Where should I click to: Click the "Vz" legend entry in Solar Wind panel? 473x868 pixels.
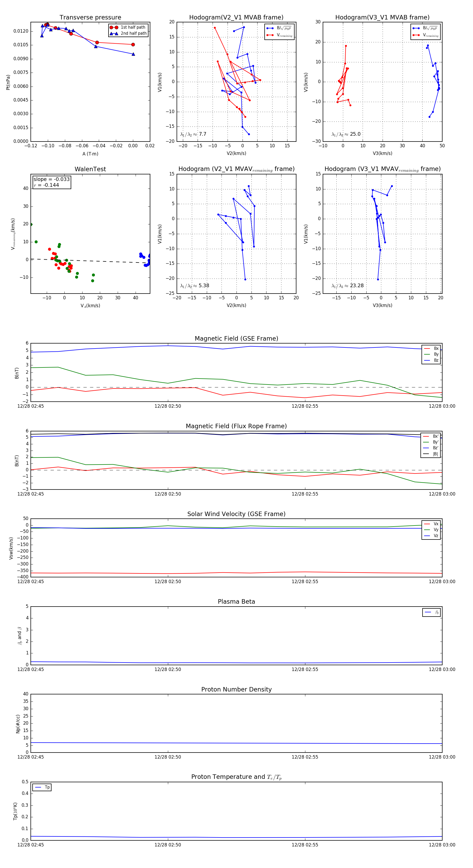431,536
